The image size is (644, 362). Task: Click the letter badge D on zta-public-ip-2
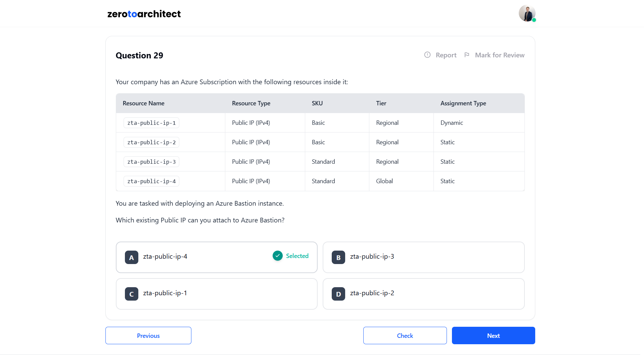point(338,294)
